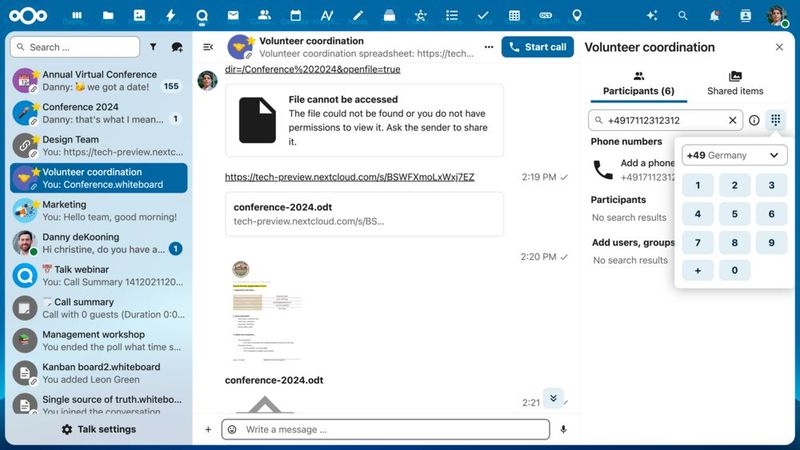The width and height of the screenshot is (800, 450).
Task: Toggle the dial pad grid icon
Action: point(776,120)
